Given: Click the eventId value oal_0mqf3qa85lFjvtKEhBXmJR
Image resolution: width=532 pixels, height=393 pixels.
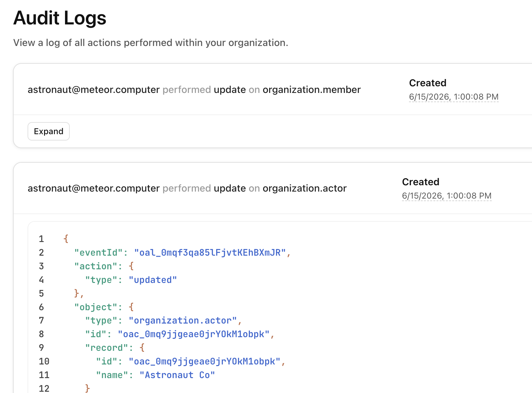Looking at the screenshot, I should coord(210,253).
